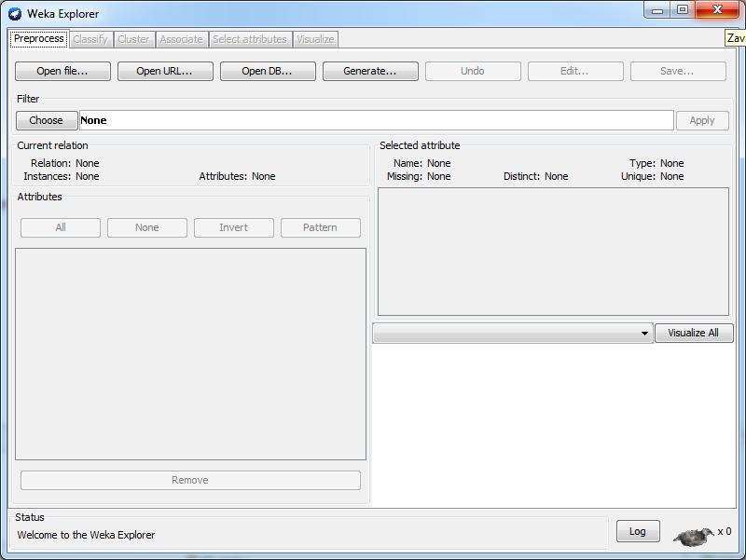Click the None attributes selection button

click(x=147, y=227)
